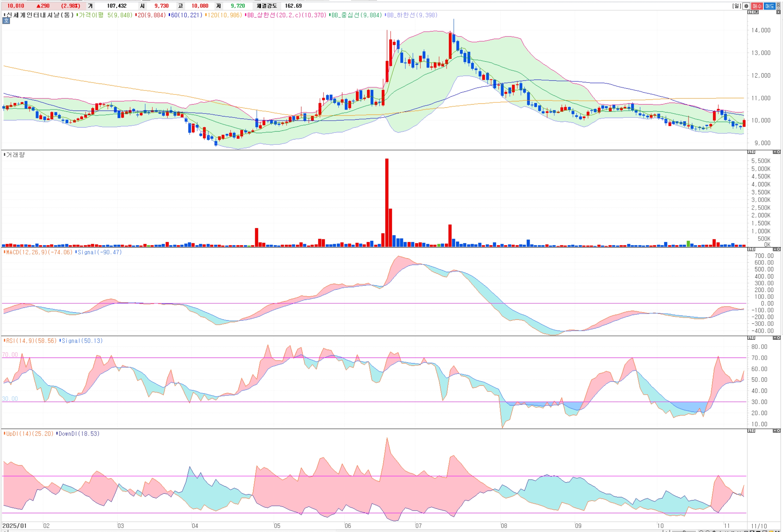Click the blue 매도 sell button

(x=769, y=6)
